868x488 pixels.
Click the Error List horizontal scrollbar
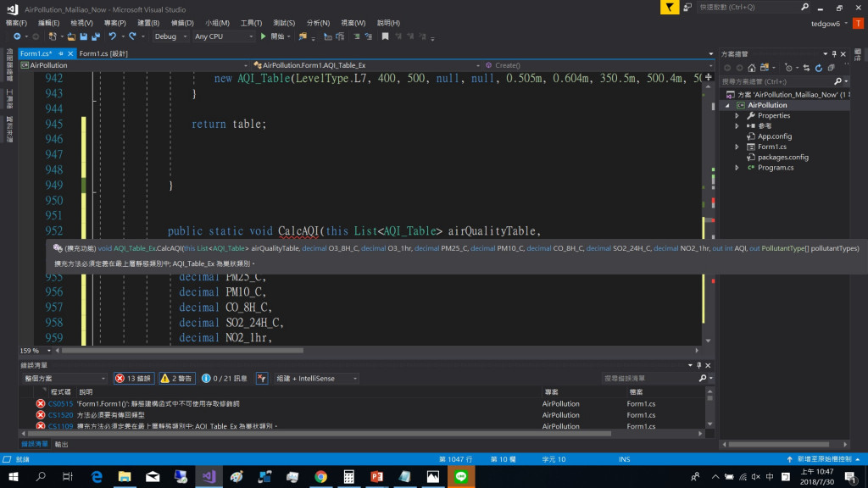pyautogui.click(x=320, y=434)
